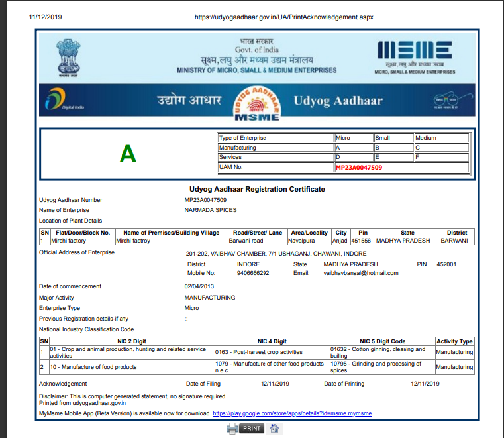Click the large green letter A
This screenshot has width=504, height=438.
tap(128, 154)
